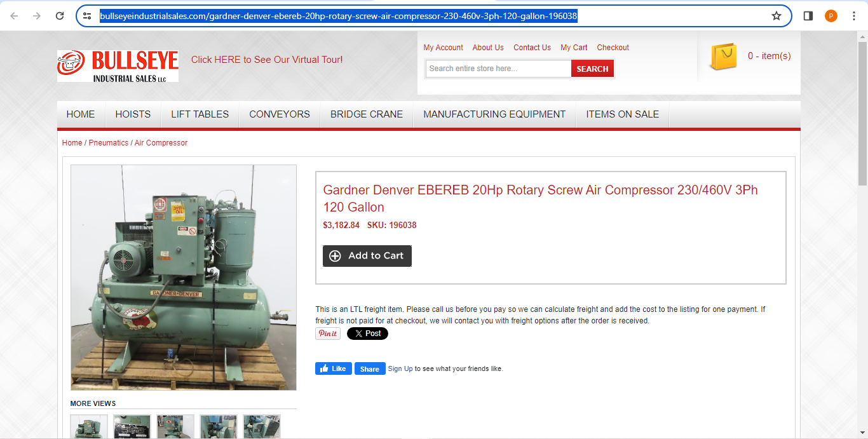The width and height of the screenshot is (868, 439).
Task: Select the ITEMS ON SALE tab
Action: [x=623, y=114]
